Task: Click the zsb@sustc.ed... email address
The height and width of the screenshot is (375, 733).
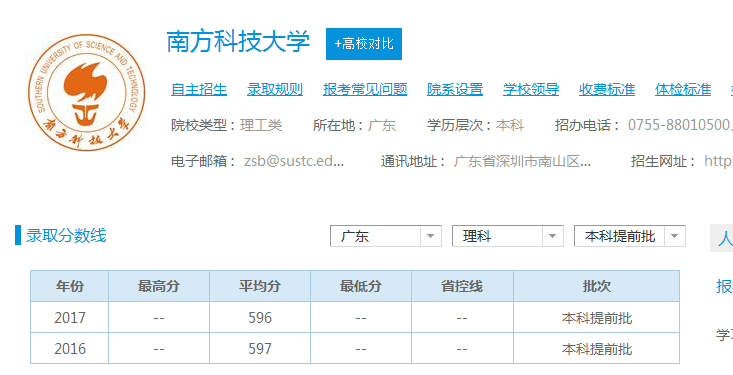Action: 294,161
